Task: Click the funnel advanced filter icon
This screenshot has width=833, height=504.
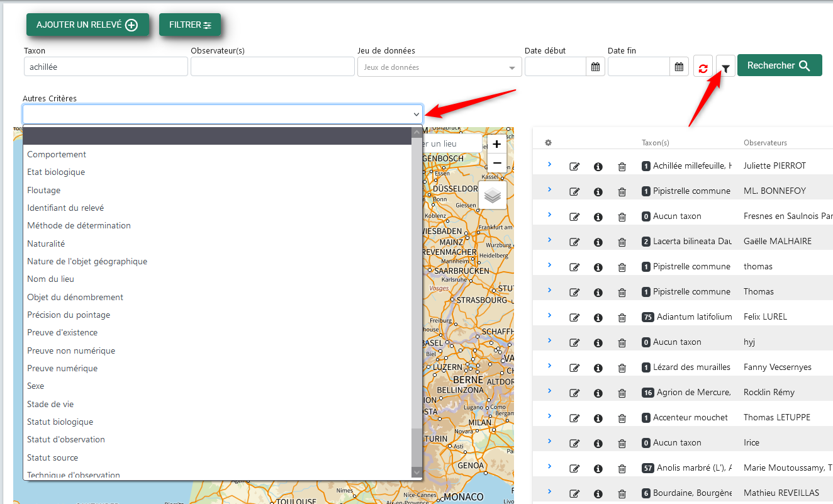Action: point(725,67)
